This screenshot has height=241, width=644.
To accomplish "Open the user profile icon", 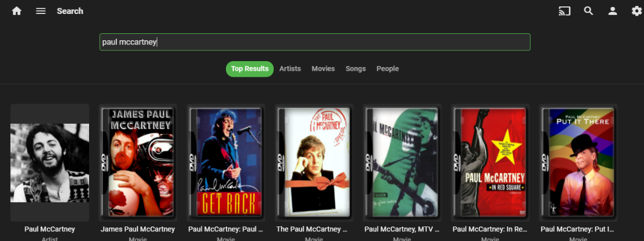I will [x=613, y=11].
